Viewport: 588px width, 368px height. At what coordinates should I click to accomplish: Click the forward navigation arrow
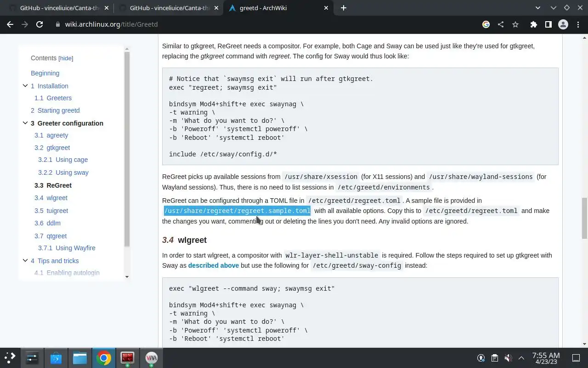pyautogui.click(x=25, y=24)
